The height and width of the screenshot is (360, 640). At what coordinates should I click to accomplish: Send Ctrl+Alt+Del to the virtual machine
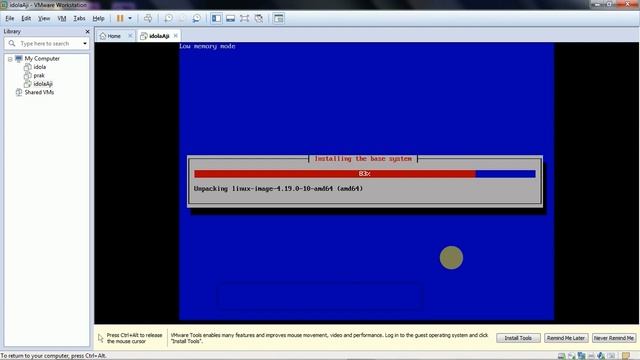[x=148, y=18]
